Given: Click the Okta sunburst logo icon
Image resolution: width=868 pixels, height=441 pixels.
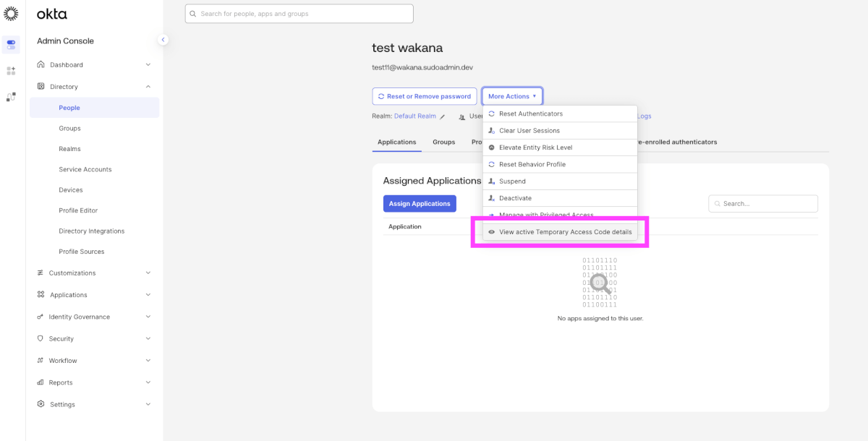Looking at the screenshot, I should [x=11, y=14].
